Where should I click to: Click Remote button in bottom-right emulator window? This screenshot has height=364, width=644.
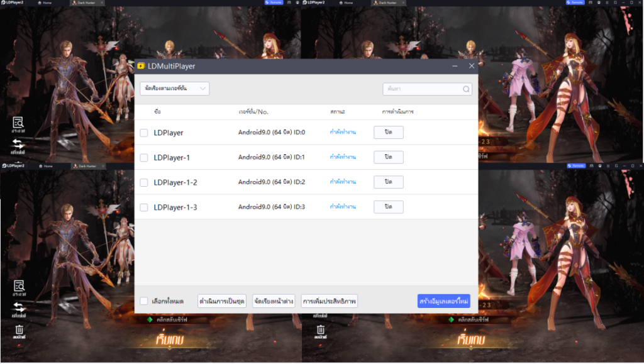pos(576,166)
